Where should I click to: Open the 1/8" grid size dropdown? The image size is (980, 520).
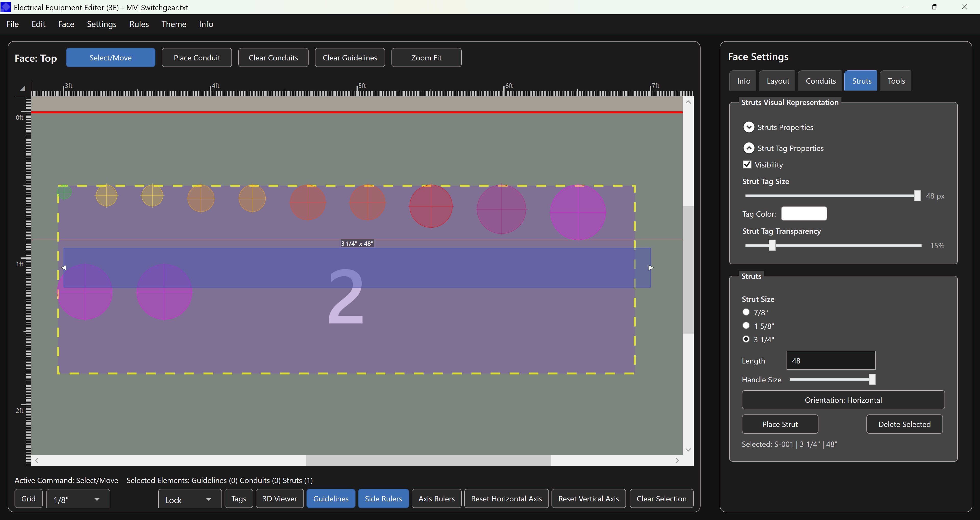click(x=78, y=499)
